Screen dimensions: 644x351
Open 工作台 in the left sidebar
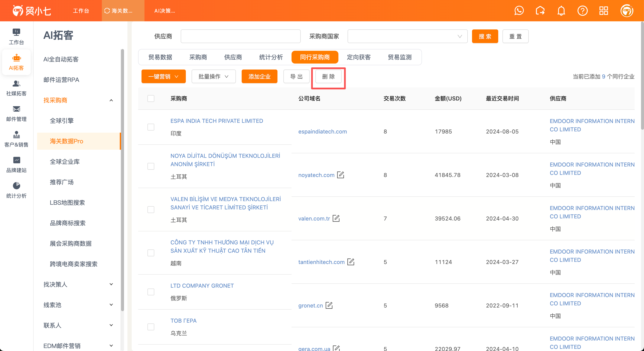click(x=16, y=36)
